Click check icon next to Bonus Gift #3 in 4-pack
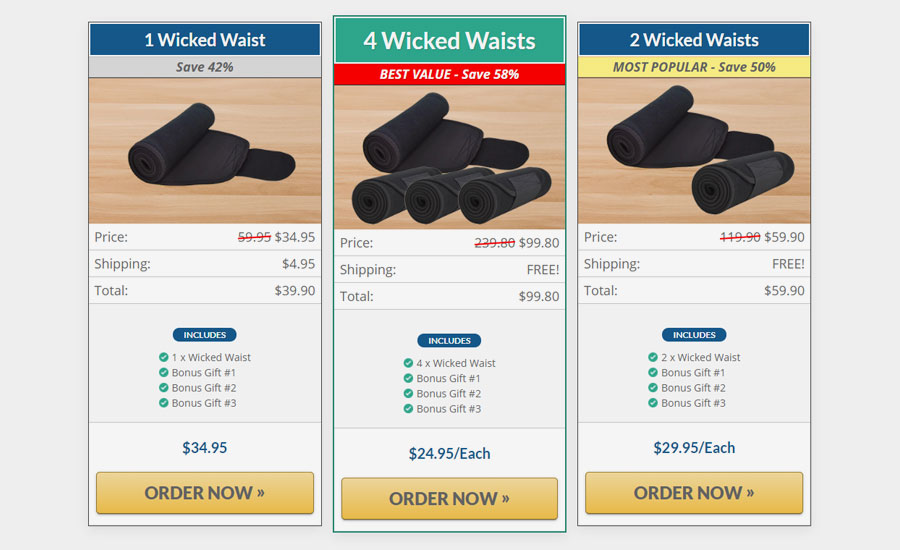This screenshot has width=900, height=550. point(408,409)
